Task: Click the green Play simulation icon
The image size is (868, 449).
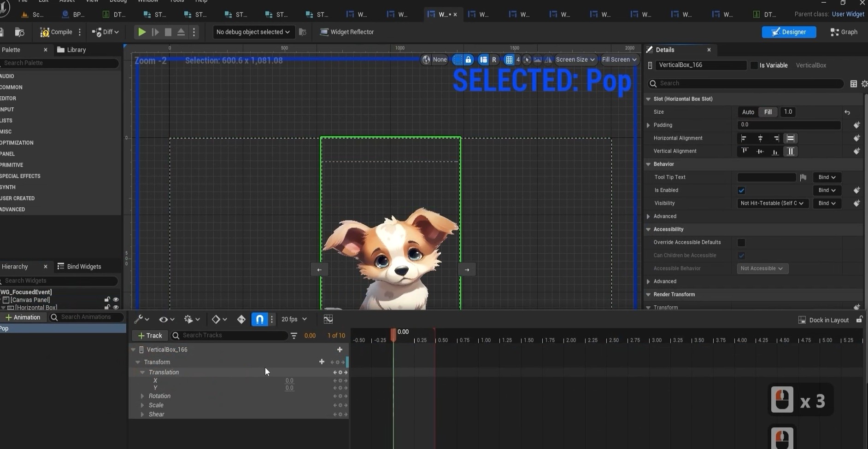Action: (x=142, y=32)
